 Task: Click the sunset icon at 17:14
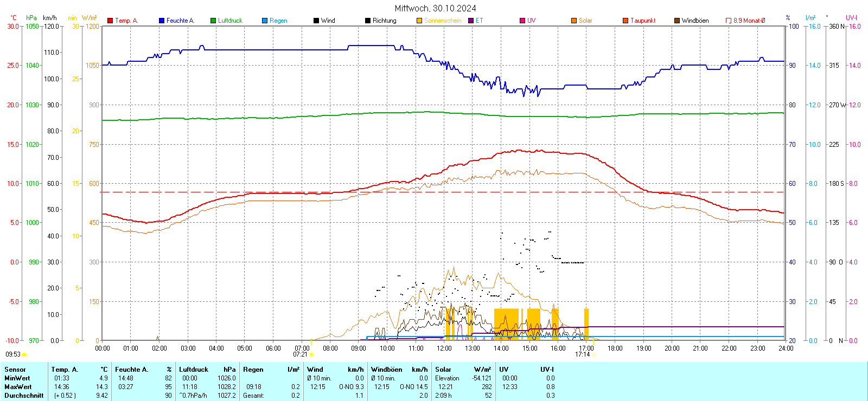[593, 354]
